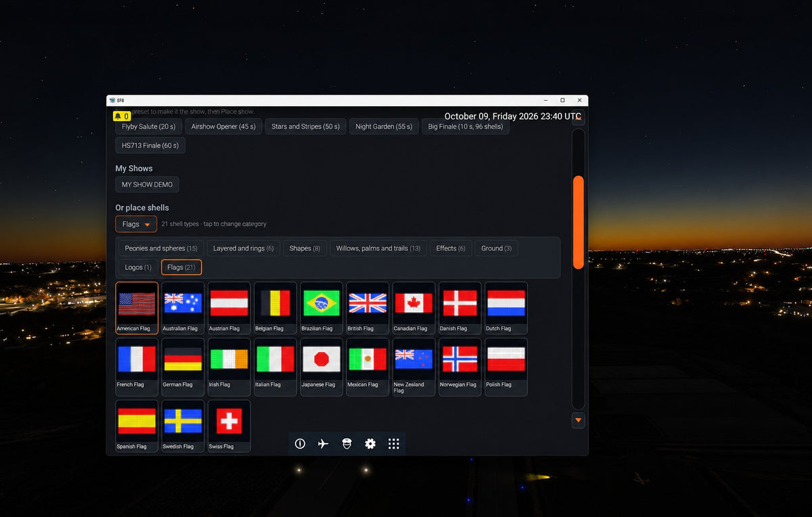Viewport: 812px width, 517px height.
Task: Select the Big Finale preset
Action: (x=466, y=127)
